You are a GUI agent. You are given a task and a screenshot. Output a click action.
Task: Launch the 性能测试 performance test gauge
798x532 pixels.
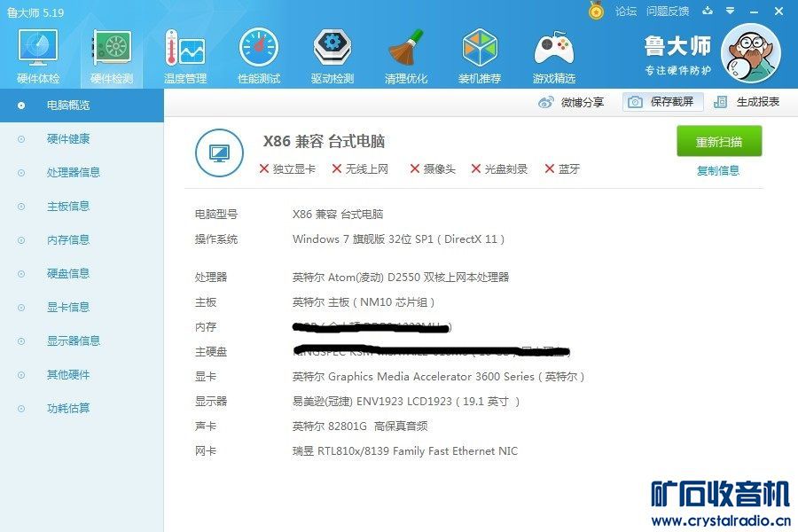click(x=259, y=56)
